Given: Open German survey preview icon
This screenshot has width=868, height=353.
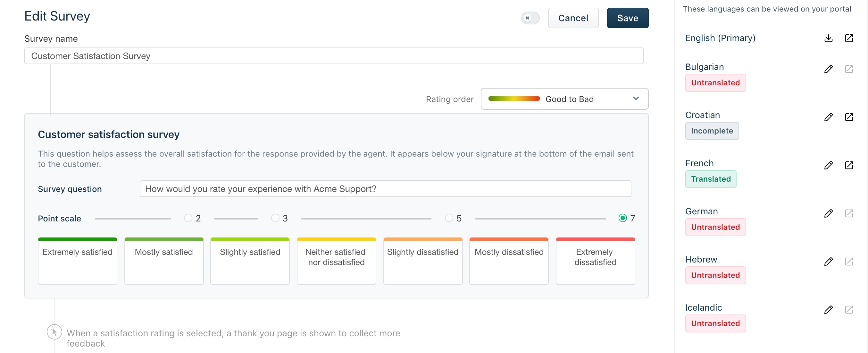Looking at the screenshot, I should point(849,213).
